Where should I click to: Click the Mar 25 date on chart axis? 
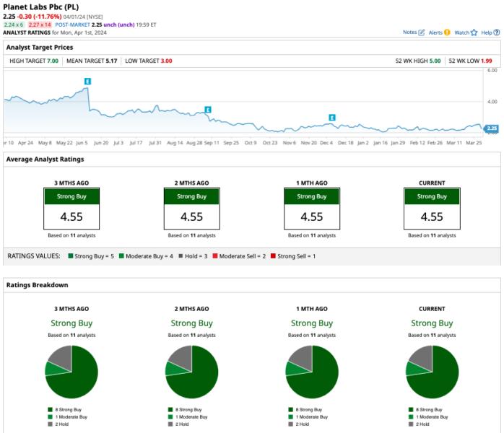tap(474, 143)
